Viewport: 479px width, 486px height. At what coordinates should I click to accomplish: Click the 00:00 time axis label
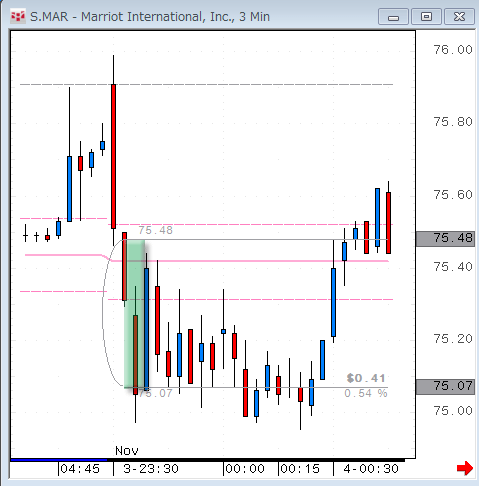(245, 469)
